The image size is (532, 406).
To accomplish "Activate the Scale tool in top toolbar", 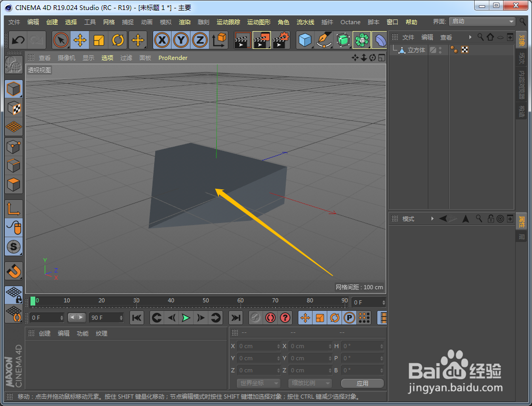I will click(99, 40).
